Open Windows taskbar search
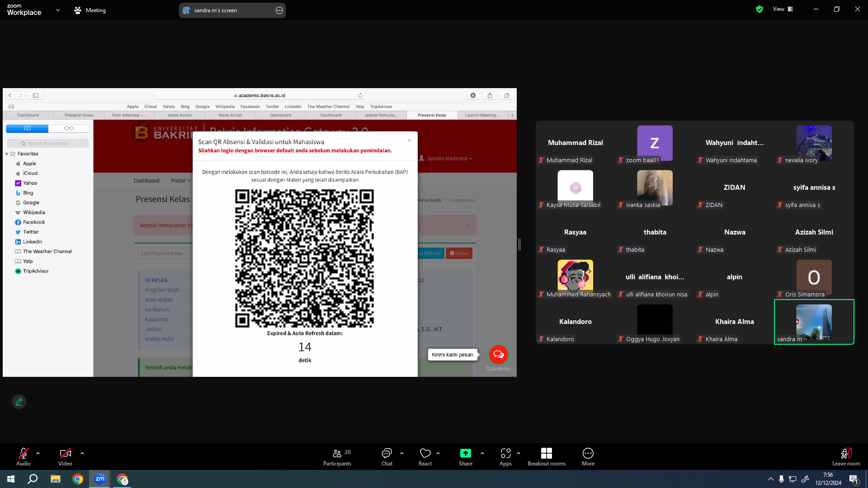The image size is (868, 488). coord(33,479)
